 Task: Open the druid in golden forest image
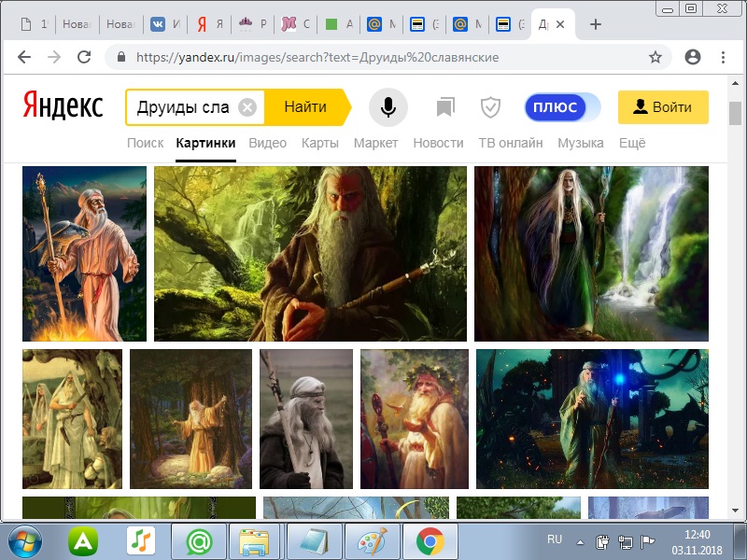[190, 419]
